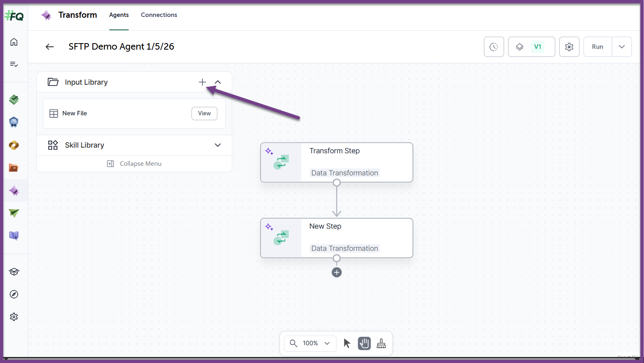Add a step below New Step
644x363 pixels.
(337, 273)
